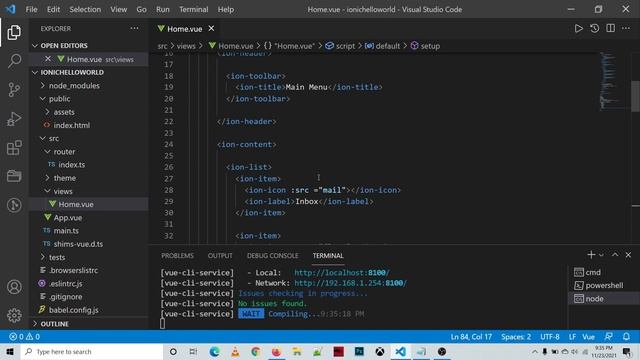Open errors and warnings status indicator
Image resolution: width=640 pixels, height=360 pixels.
coord(24,337)
